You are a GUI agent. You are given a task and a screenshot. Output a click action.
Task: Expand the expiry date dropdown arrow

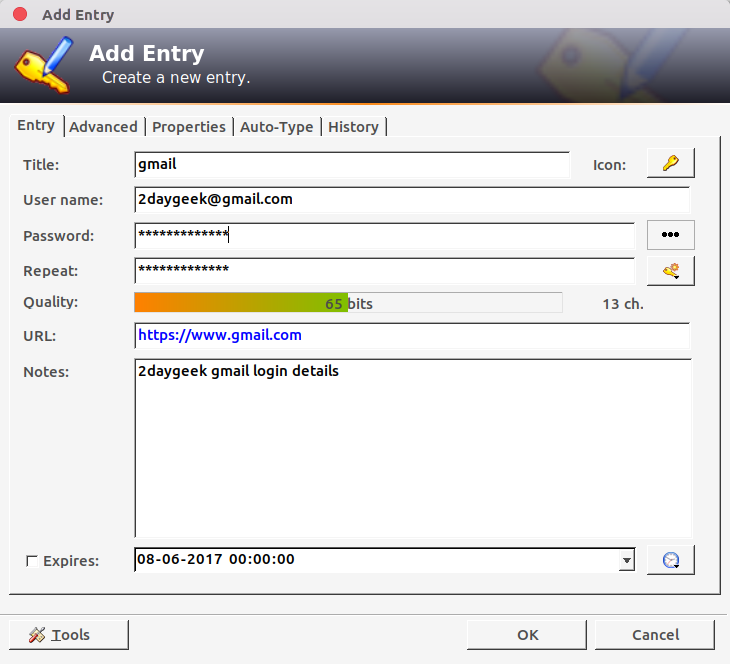tap(627, 560)
